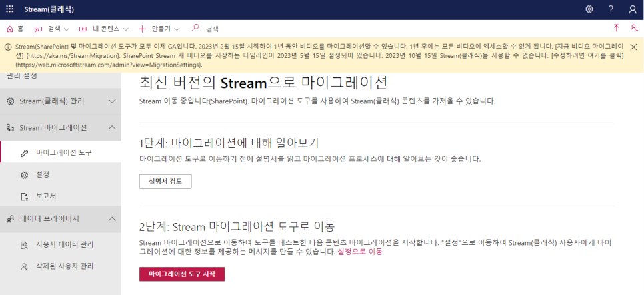Screen dimensions: 644x295
Task: Click the document icon beside 보고서
Action: [x=24, y=197]
